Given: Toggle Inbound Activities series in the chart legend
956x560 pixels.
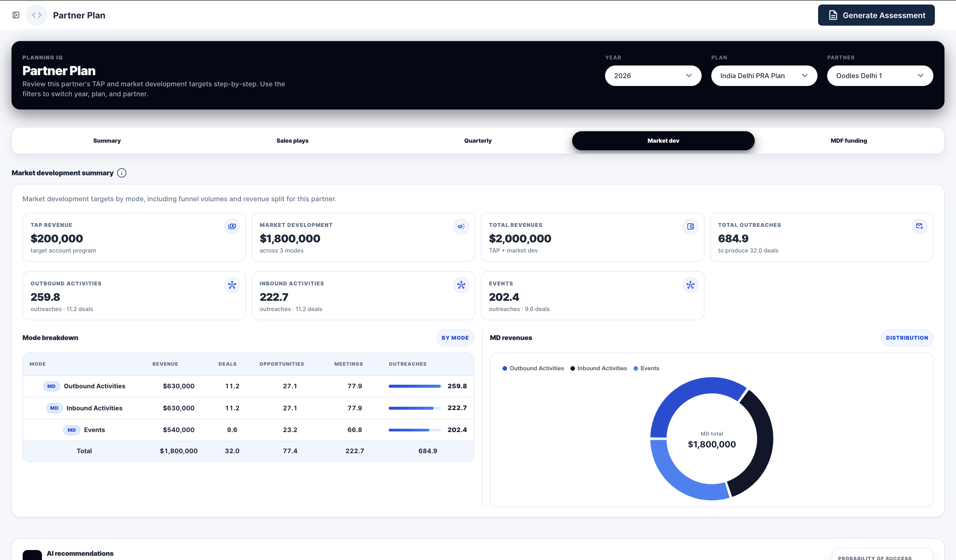Looking at the screenshot, I should tap(599, 368).
